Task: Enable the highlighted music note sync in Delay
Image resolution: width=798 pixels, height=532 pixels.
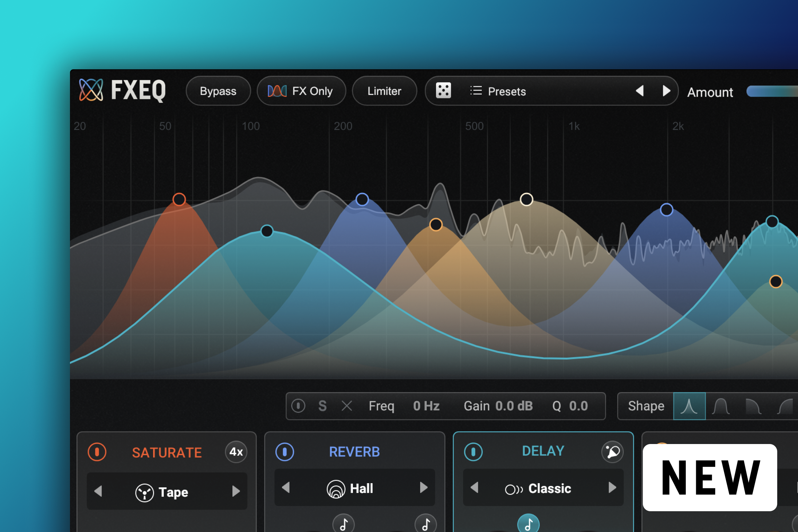Action: (x=528, y=524)
